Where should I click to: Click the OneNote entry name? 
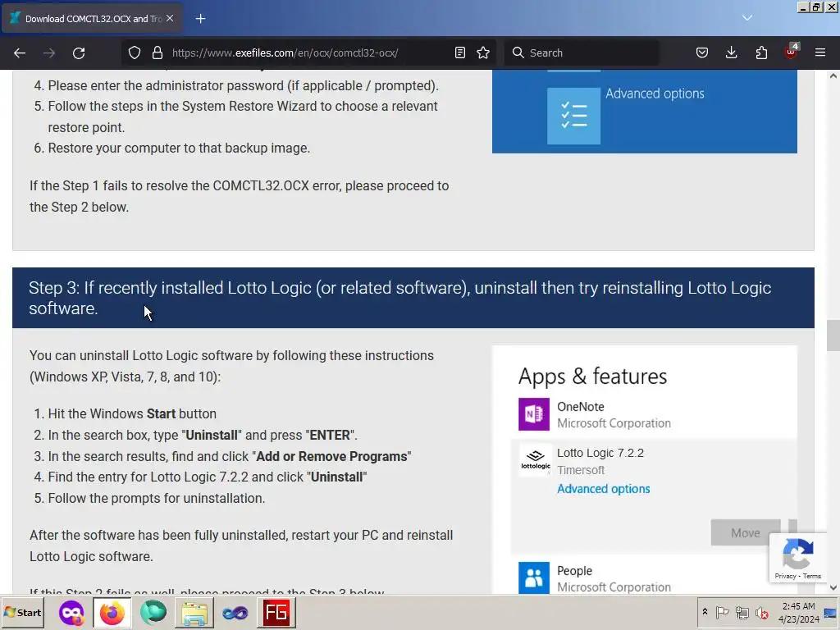coord(580,407)
